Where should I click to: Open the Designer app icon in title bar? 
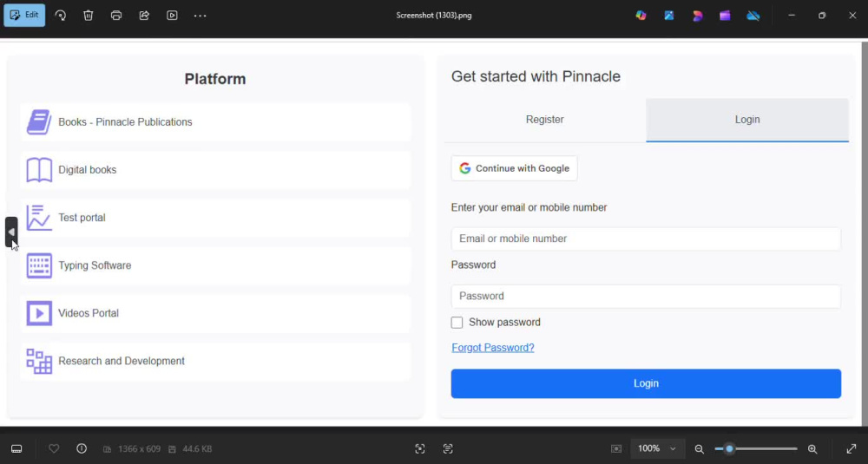coord(698,16)
